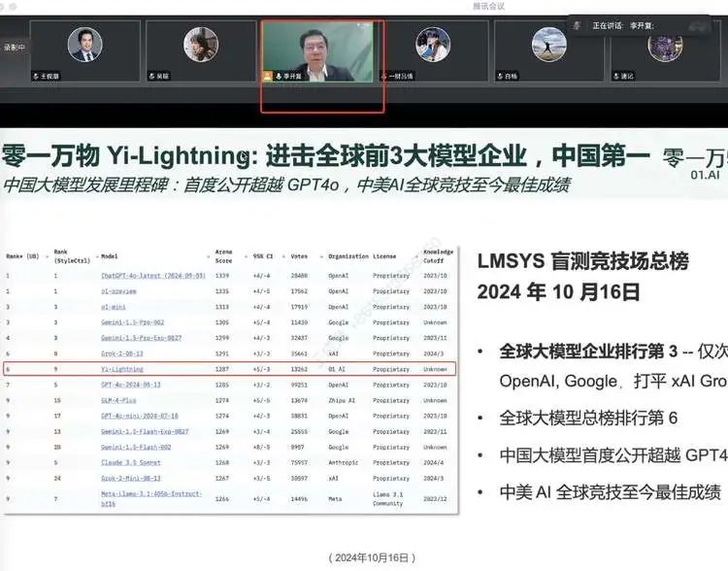Screen dimensions: 728x571
Task: Open the GPT-4o-2024-05-13 model link
Action: coord(130,385)
